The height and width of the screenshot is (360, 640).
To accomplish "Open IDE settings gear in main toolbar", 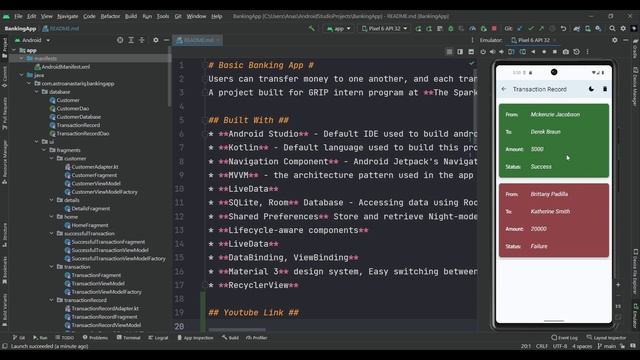I will coord(623,29).
